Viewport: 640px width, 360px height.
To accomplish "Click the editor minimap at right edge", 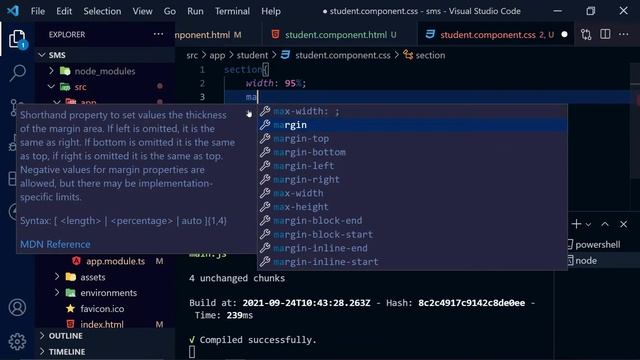I will (635, 122).
